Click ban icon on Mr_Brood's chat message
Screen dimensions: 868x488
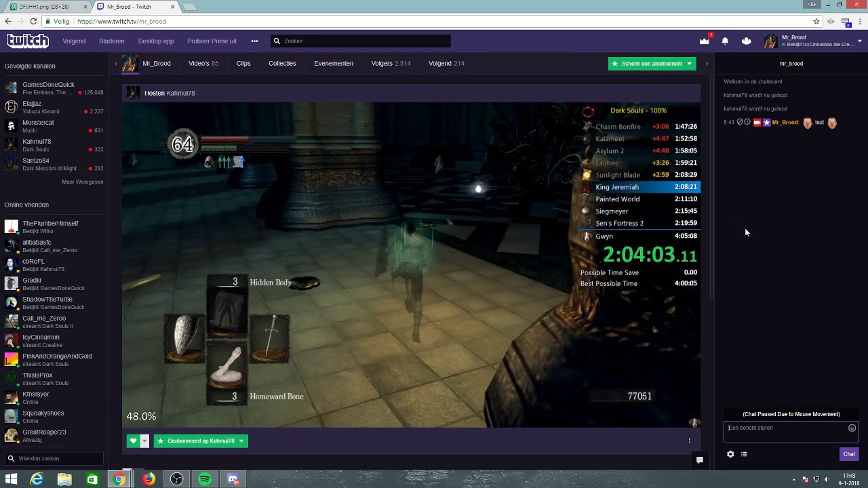coord(741,123)
